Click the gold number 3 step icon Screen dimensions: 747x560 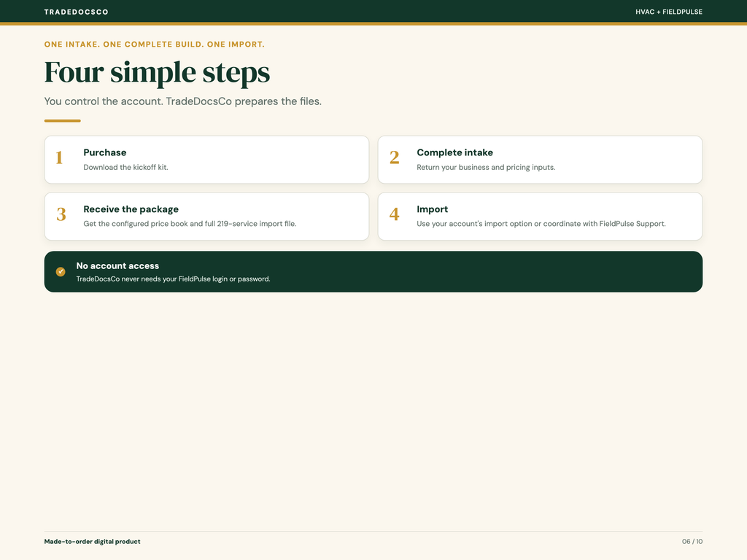61,214
